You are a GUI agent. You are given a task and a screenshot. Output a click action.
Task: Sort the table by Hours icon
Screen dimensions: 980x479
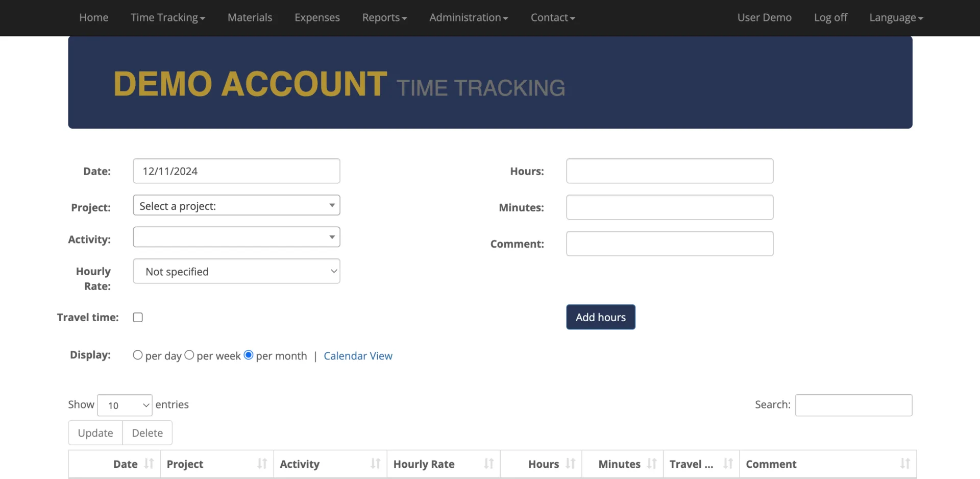(x=570, y=464)
